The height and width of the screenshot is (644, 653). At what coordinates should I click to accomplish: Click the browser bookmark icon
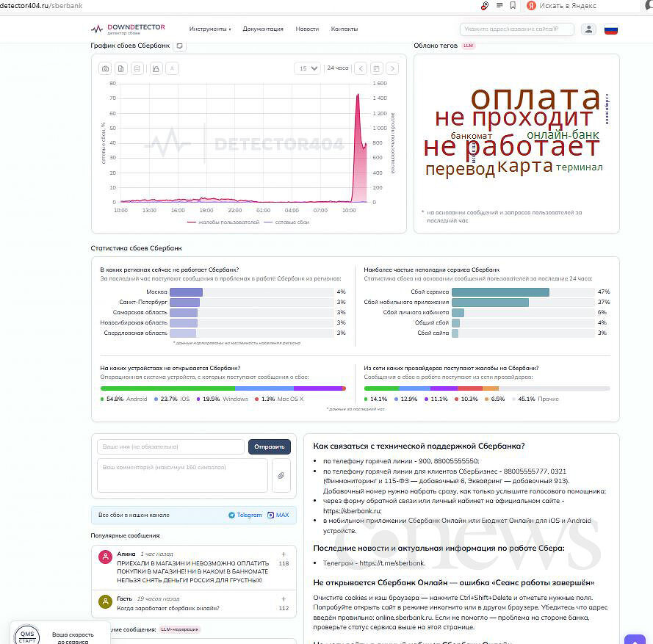tap(513, 6)
